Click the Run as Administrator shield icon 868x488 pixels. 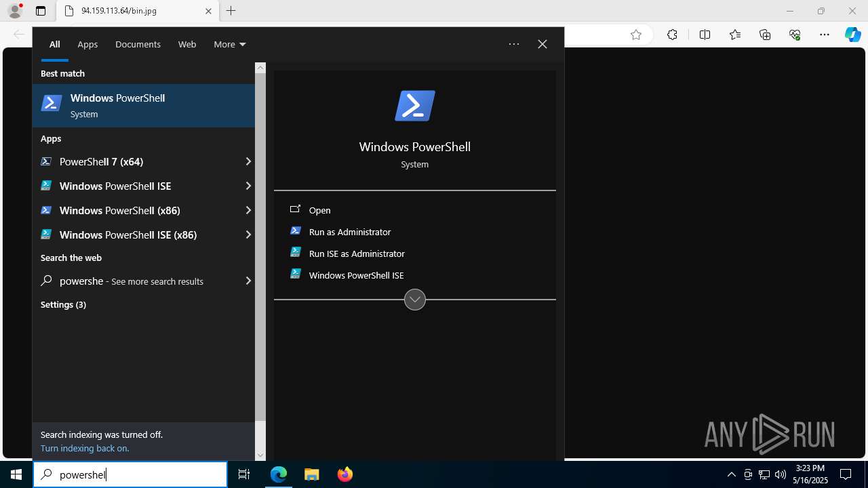(x=296, y=231)
